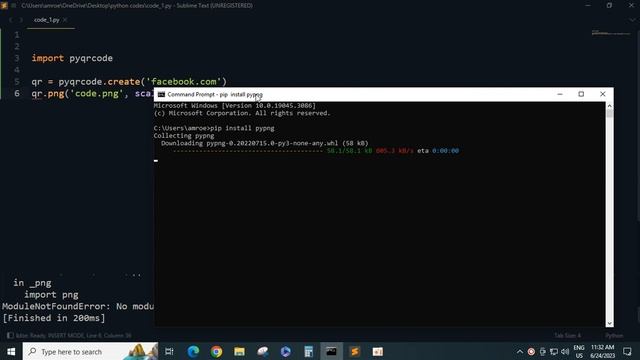Click the previous tab arrow in Sublime
640x360 pixels.
pos(11,20)
